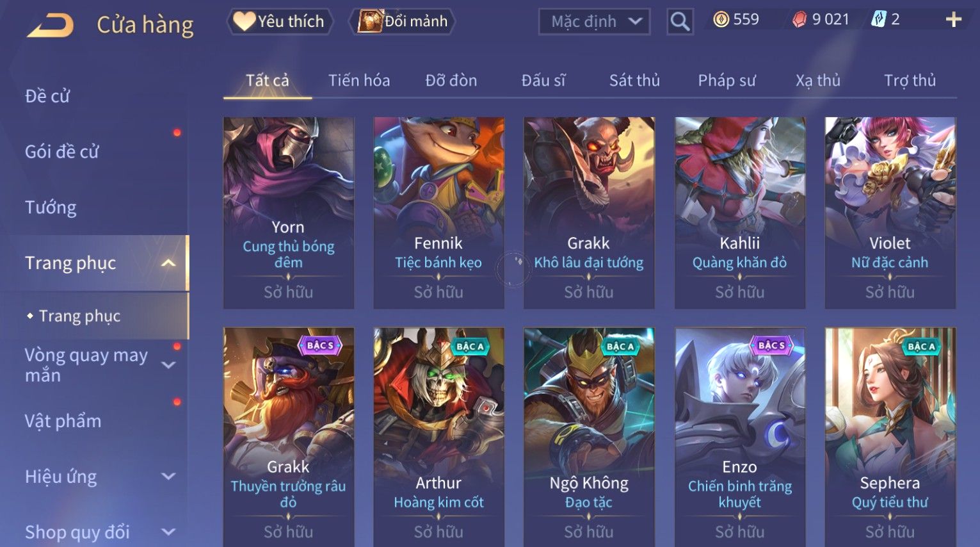Collapse the Trang phục sidebar section
The image size is (980, 547).
tap(168, 263)
